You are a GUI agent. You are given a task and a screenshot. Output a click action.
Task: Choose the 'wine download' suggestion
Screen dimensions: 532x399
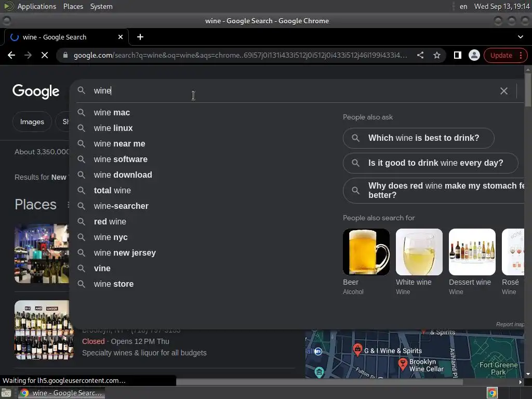(123, 175)
